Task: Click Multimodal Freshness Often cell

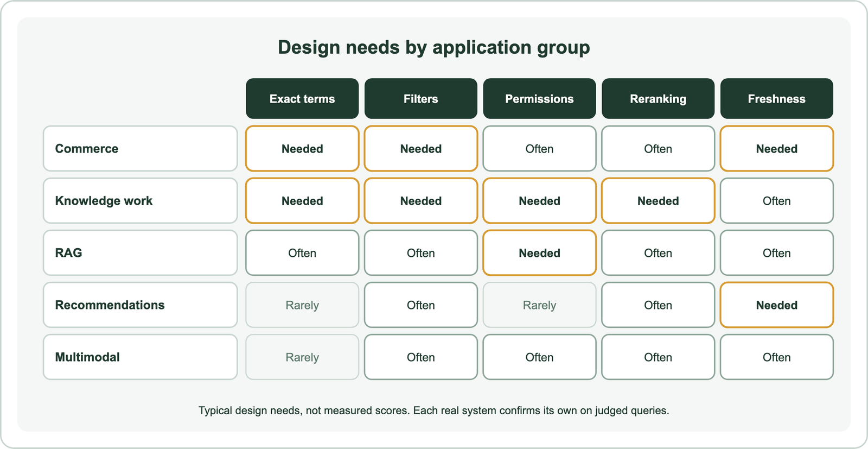Action: click(x=777, y=357)
